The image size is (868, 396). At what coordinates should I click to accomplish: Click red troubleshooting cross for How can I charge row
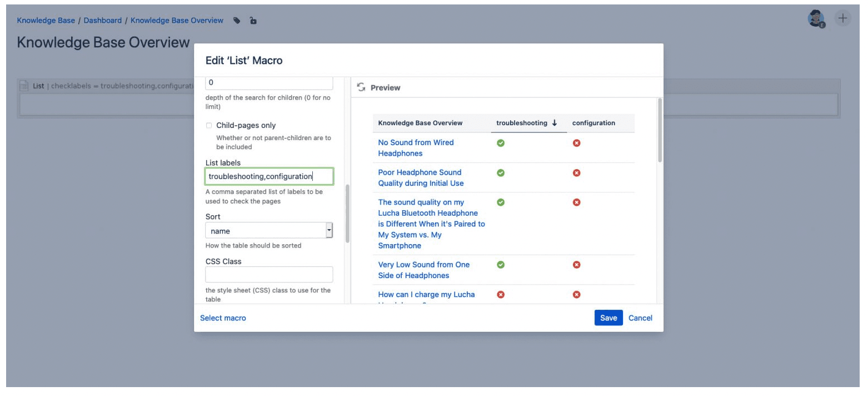pos(500,295)
